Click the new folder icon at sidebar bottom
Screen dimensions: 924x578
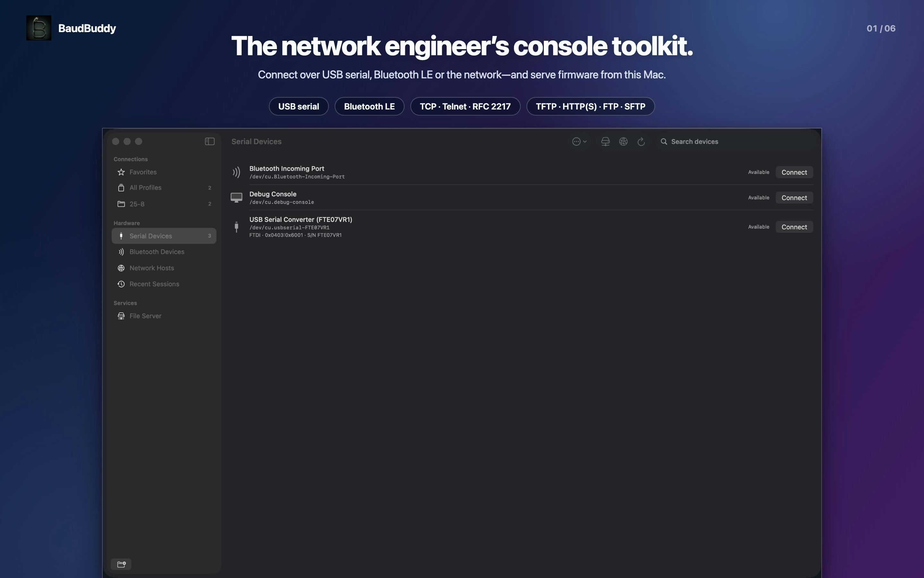click(121, 564)
